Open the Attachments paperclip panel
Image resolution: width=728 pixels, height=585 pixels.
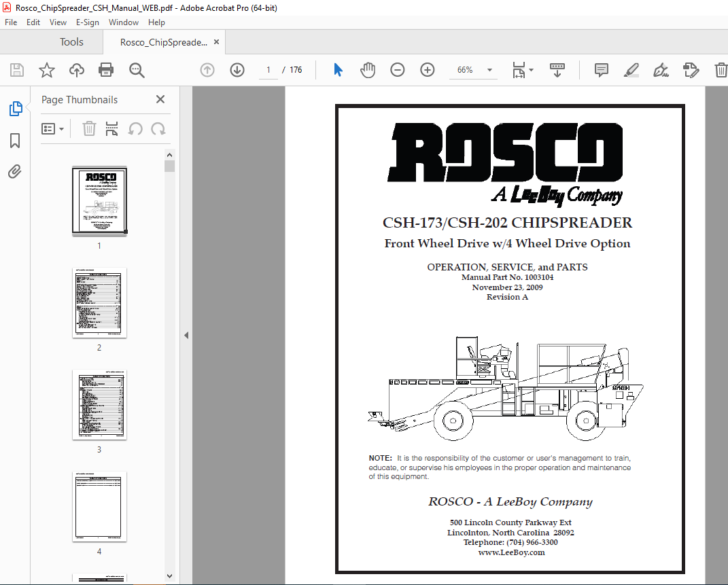pos(15,172)
